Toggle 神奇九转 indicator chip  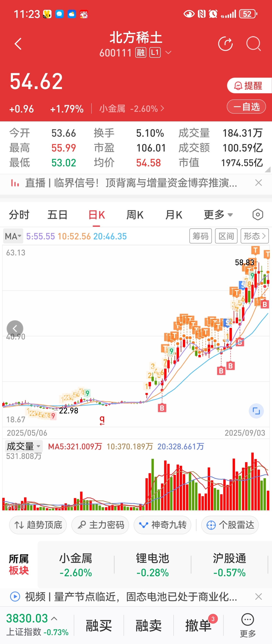click(163, 525)
